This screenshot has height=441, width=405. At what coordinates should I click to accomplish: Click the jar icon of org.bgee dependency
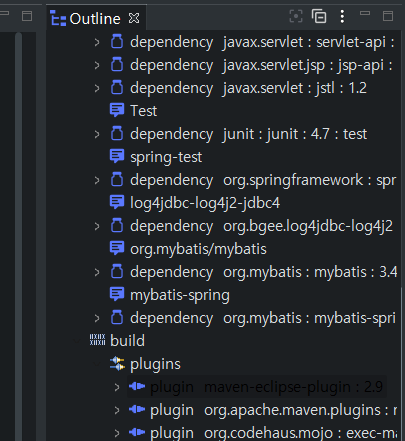pyautogui.click(x=117, y=226)
